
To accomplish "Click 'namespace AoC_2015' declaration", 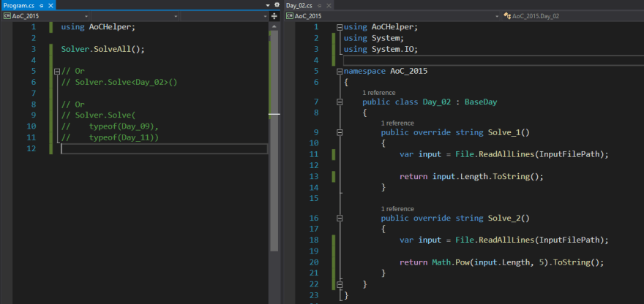I will tap(386, 72).
